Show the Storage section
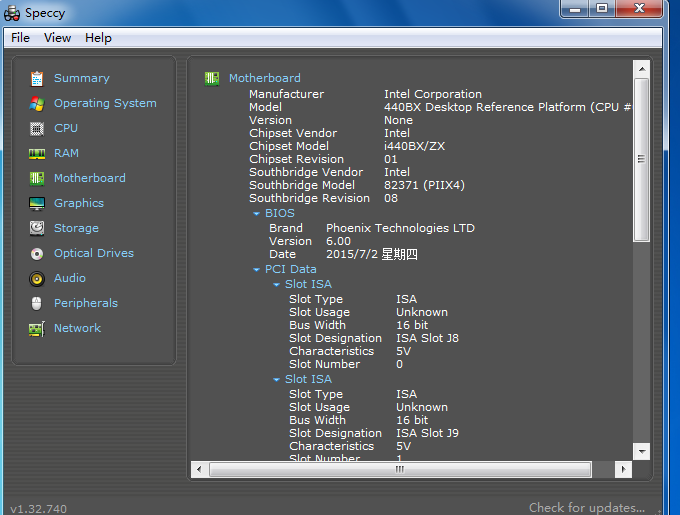Image resolution: width=680 pixels, height=515 pixels. click(x=76, y=228)
